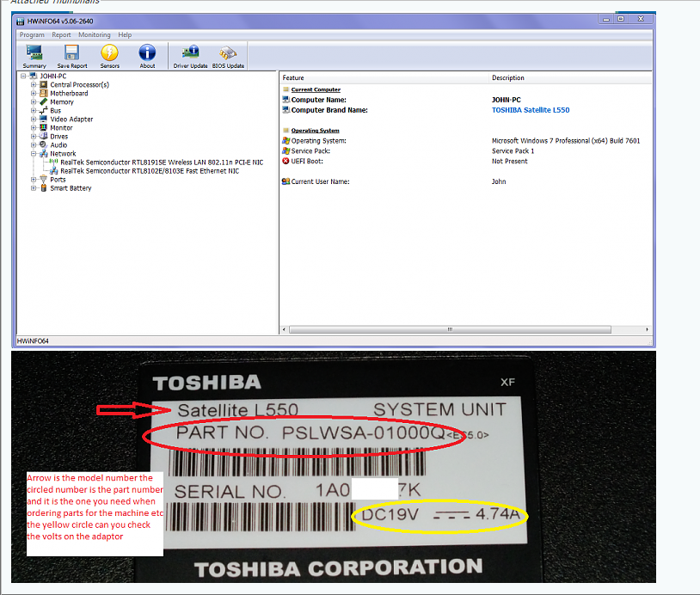The image size is (700, 595).
Task: Select the Computer Name row
Action: click(465, 100)
